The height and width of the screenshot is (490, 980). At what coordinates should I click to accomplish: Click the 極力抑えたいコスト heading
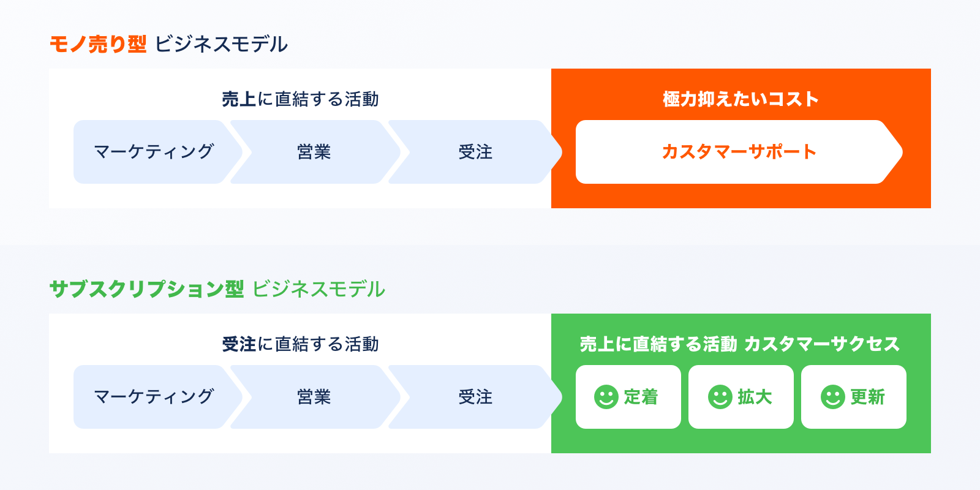click(741, 99)
